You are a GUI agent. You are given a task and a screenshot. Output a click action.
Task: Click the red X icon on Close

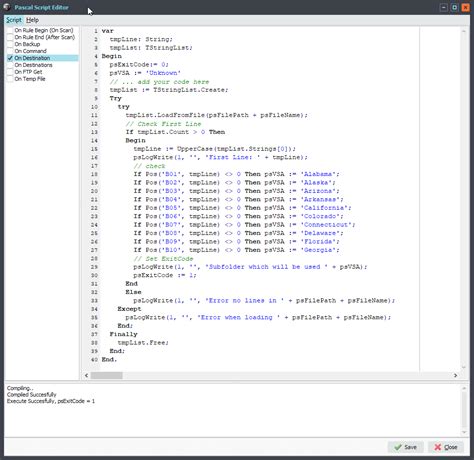[438, 447]
